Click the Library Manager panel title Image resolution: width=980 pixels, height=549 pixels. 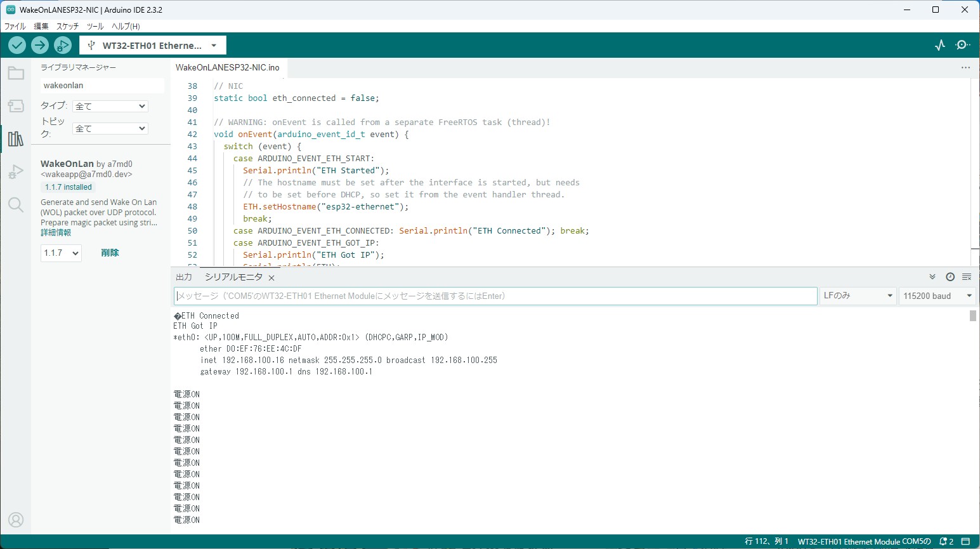pos(79,67)
